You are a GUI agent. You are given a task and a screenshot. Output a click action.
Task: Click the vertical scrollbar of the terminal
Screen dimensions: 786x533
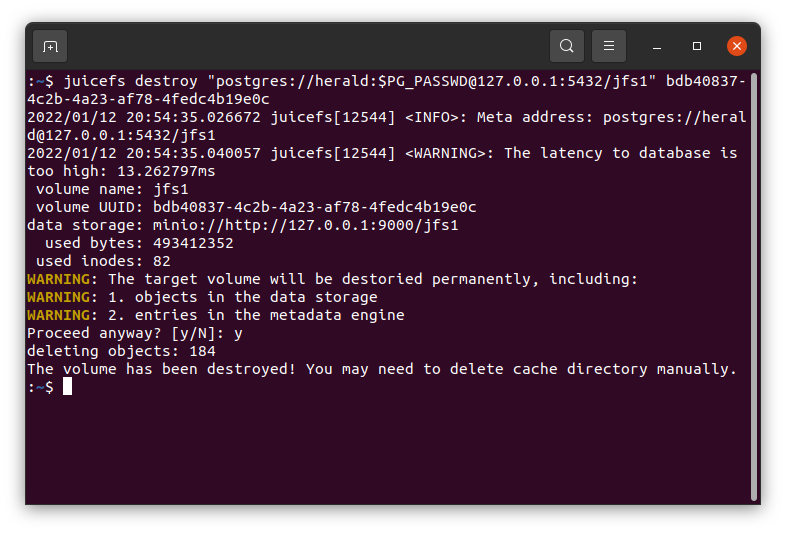point(753,286)
